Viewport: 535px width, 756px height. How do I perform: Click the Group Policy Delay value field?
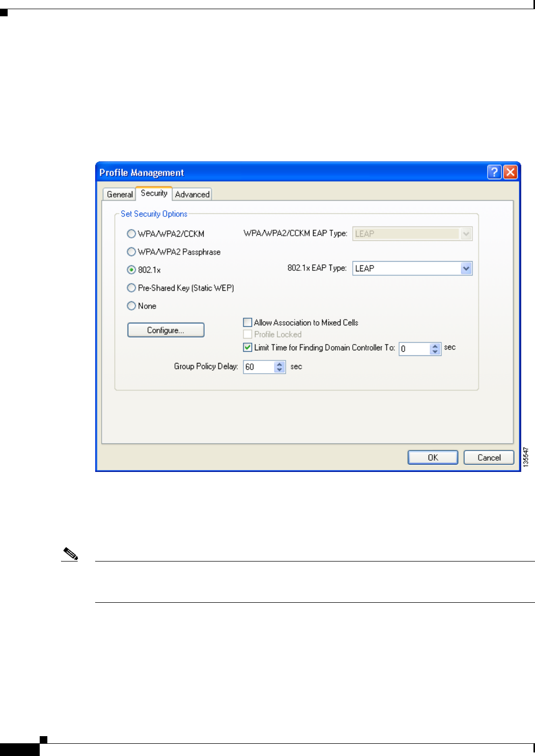click(x=259, y=367)
